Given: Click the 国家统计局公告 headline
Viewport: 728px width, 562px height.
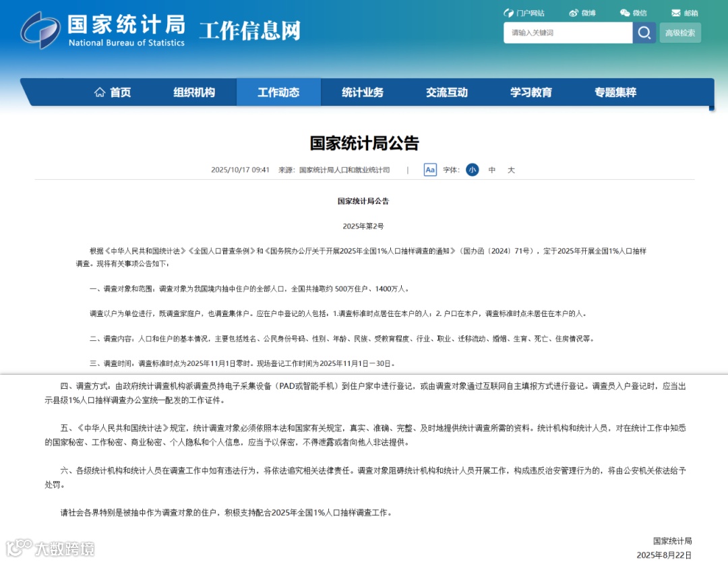Looking at the screenshot, I should pos(365,143).
